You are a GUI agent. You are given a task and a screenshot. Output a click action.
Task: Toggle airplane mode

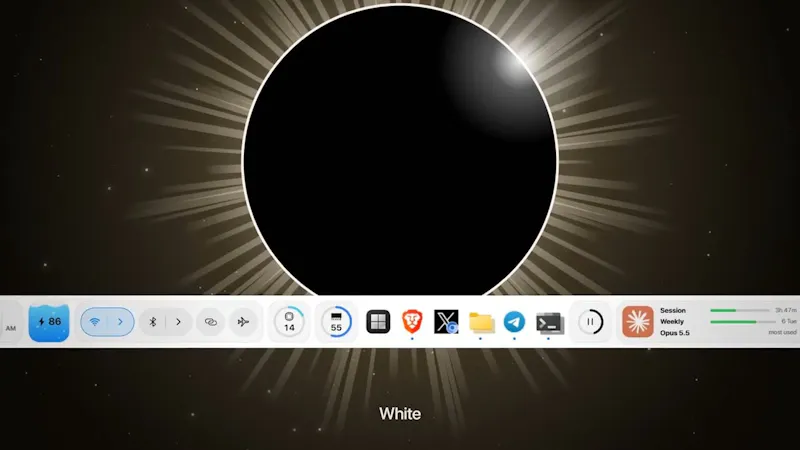[243, 322]
